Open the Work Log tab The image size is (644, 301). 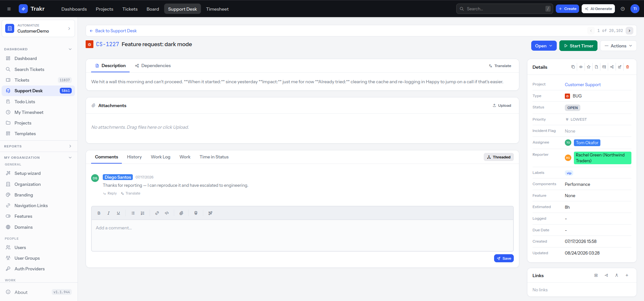click(x=161, y=157)
